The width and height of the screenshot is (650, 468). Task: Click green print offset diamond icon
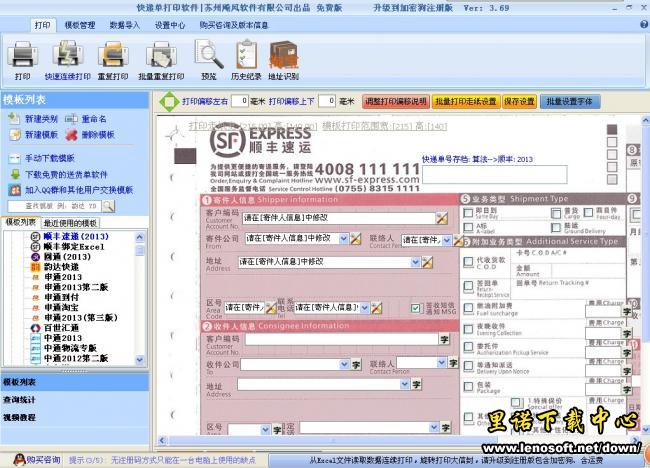tap(169, 101)
